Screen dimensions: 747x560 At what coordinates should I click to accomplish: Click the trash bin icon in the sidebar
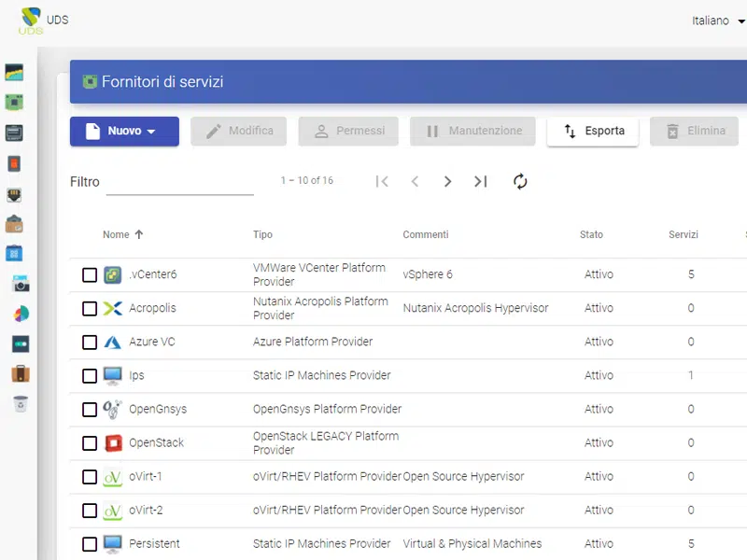point(21,404)
